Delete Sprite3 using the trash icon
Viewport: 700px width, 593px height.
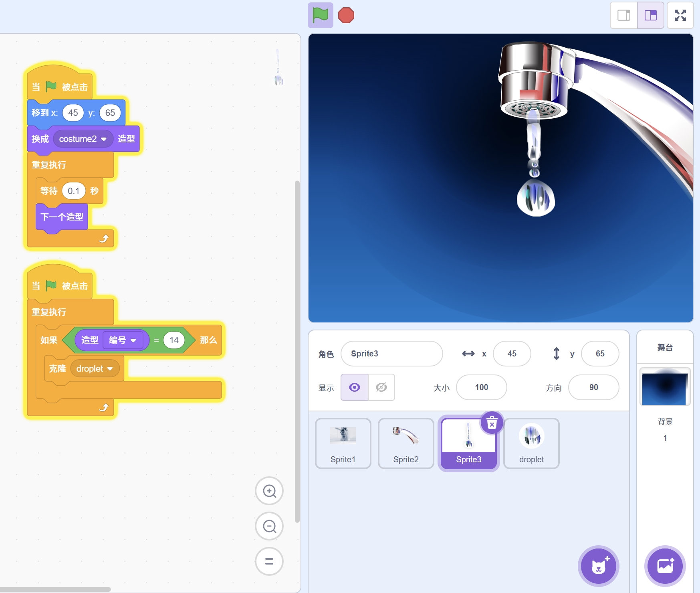click(x=492, y=423)
